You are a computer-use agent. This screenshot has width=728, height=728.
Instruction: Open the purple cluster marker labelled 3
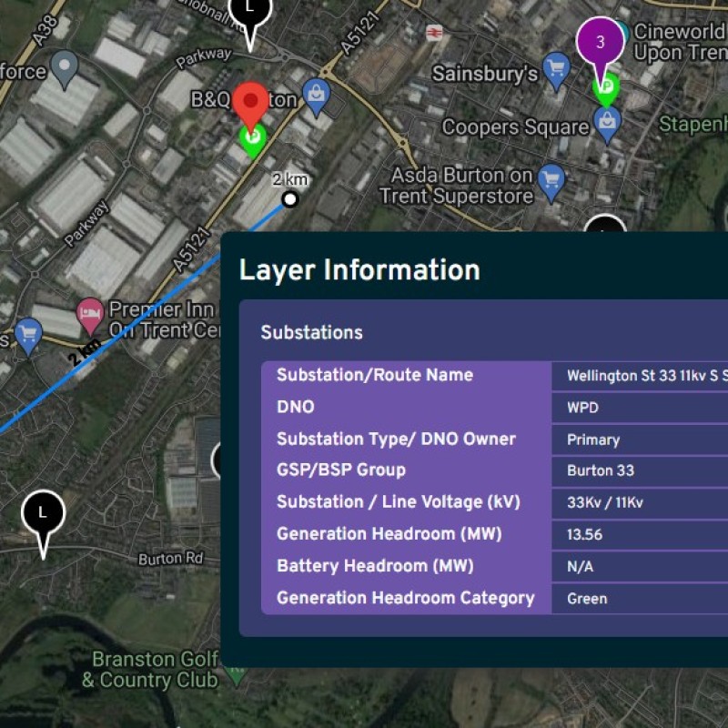click(600, 41)
